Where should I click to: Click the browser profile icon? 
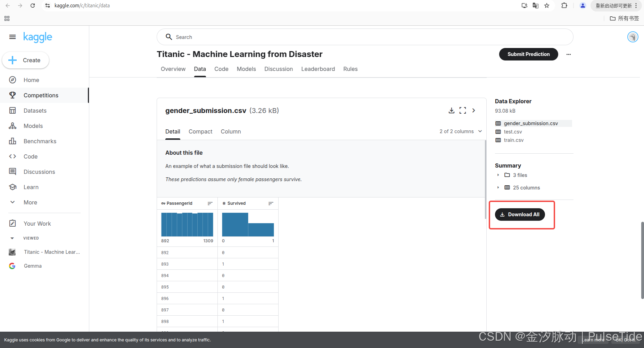(583, 6)
